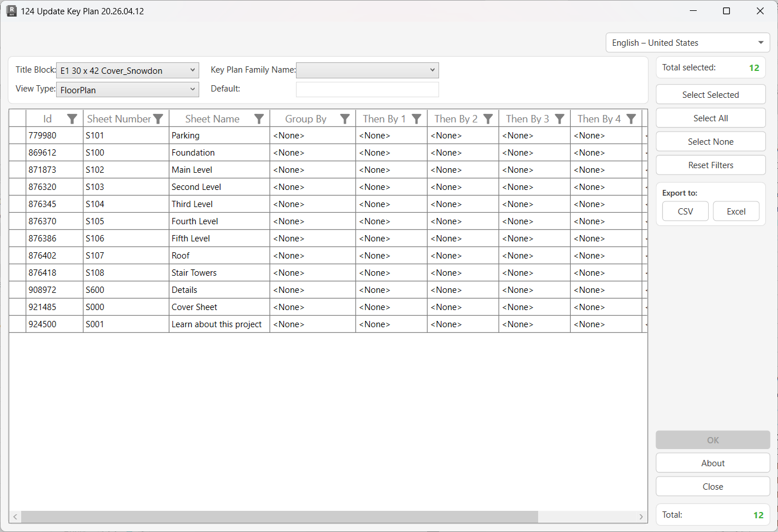Click inside the Default input field

point(367,89)
